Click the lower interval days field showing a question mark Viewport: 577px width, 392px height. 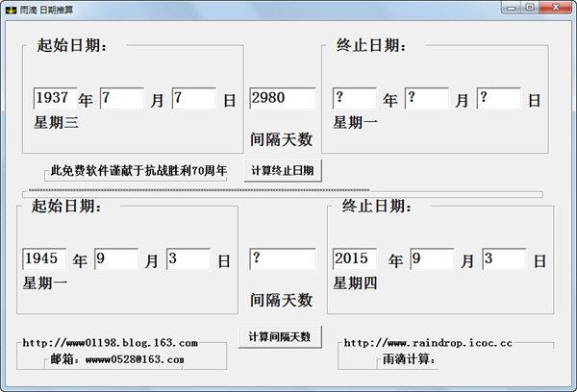click(282, 258)
